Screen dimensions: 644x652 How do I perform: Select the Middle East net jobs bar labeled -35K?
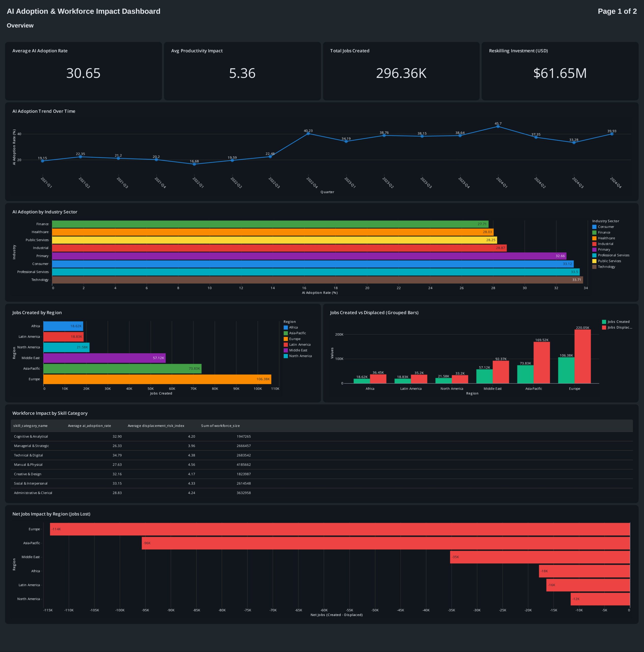click(540, 557)
